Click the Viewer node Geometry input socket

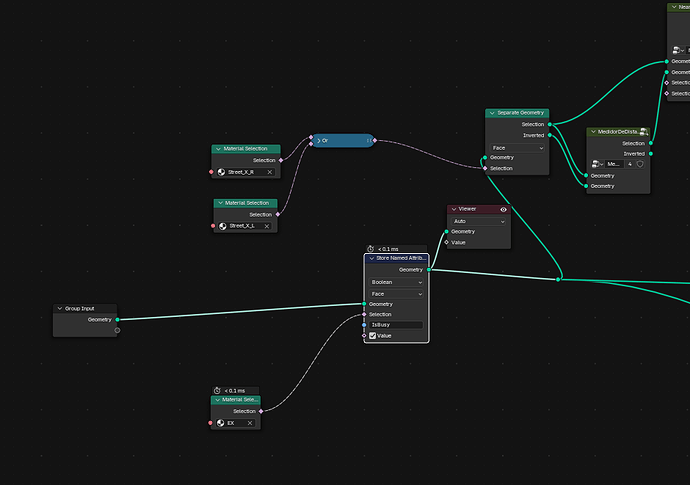click(x=447, y=231)
